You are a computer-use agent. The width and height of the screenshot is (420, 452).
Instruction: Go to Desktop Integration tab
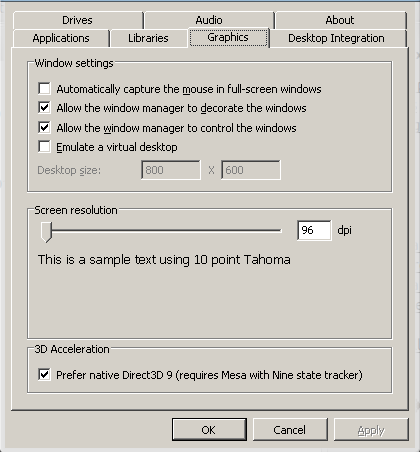(337, 38)
